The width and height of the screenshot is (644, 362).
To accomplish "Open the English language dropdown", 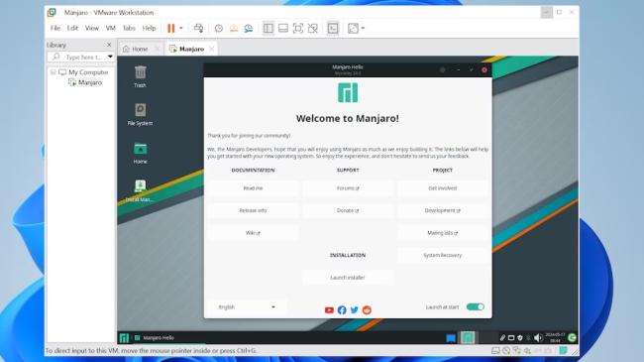I will pos(247,306).
